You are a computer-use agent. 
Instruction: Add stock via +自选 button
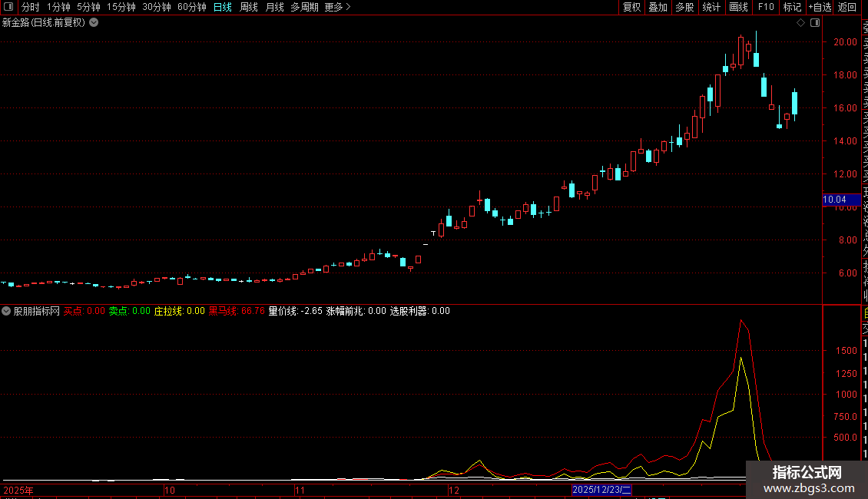click(820, 7)
